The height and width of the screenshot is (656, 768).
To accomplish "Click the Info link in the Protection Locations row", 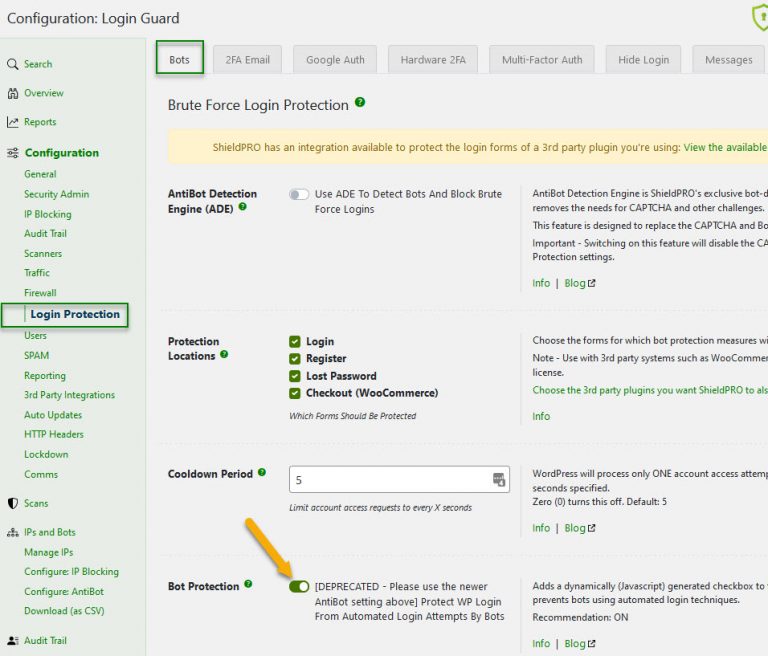I will pos(541,416).
